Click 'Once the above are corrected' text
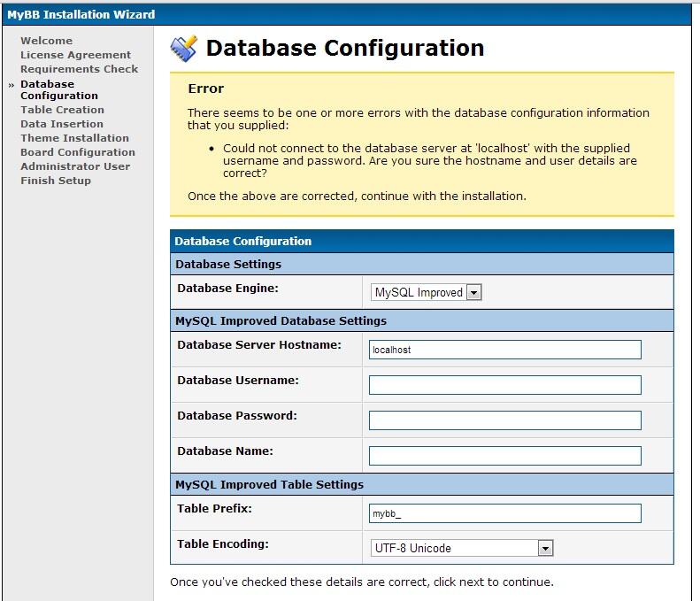Viewport: 700px width, 601px height. [357, 196]
